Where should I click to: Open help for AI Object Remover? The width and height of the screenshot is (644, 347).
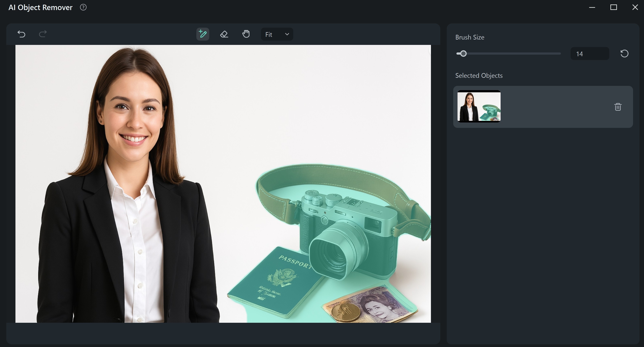pos(83,8)
